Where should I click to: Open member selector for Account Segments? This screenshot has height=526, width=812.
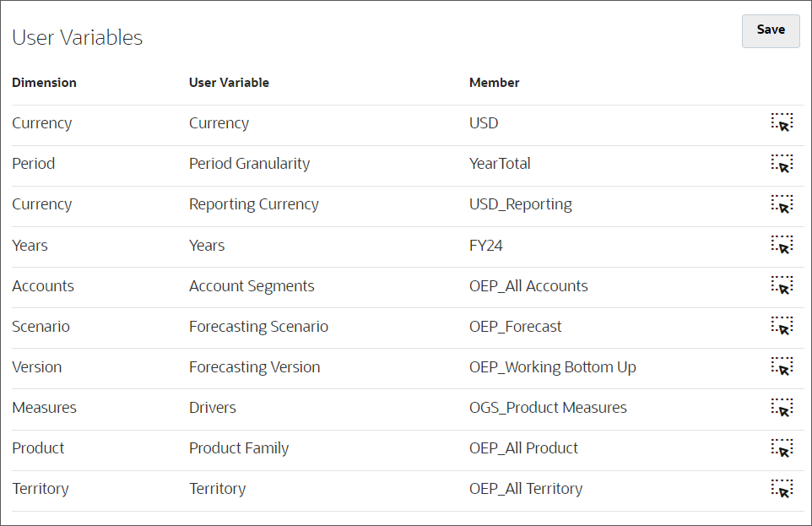[x=783, y=286]
